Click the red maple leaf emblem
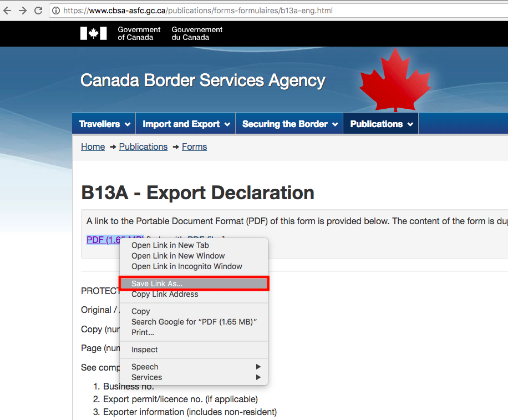This screenshot has height=420, width=508. [x=395, y=80]
